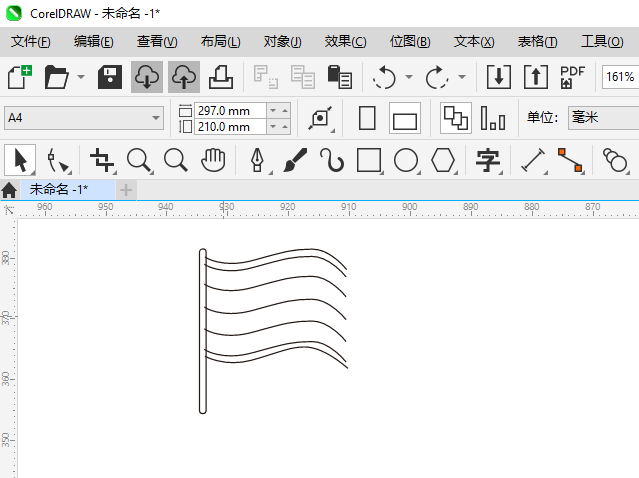Click the Cut icon
Screen dimensions: 639x478
[x=265, y=77]
